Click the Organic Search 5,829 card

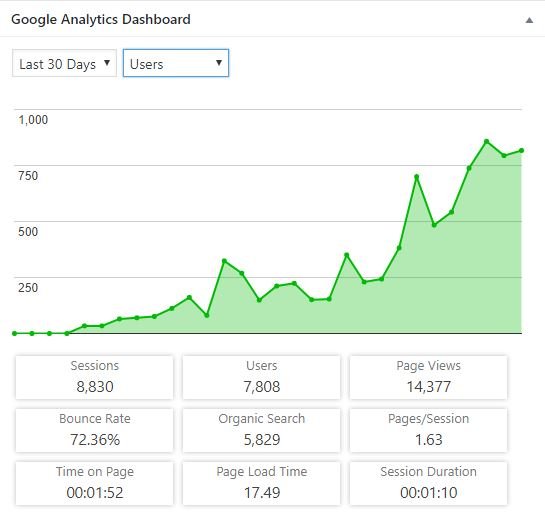pyautogui.click(x=261, y=430)
